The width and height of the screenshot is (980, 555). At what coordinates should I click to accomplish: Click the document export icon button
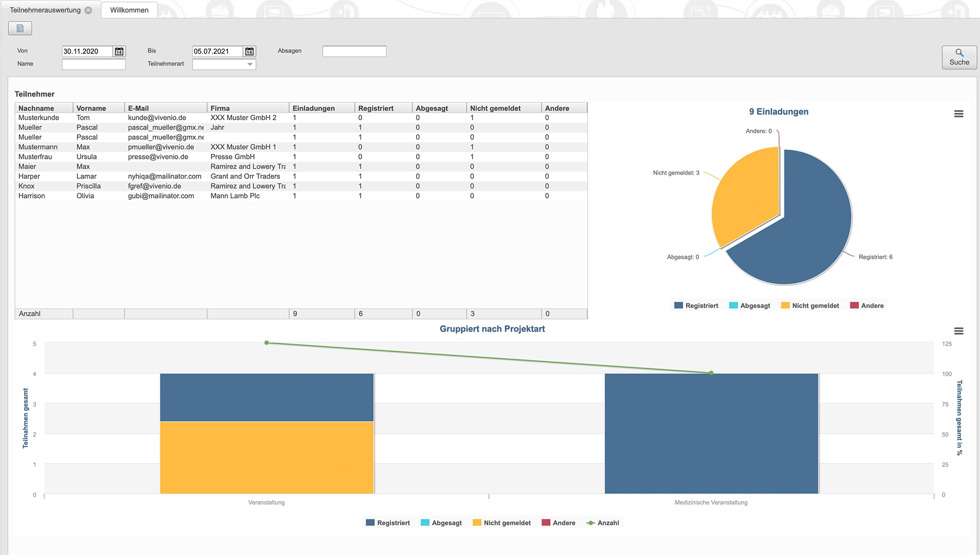pos(20,28)
